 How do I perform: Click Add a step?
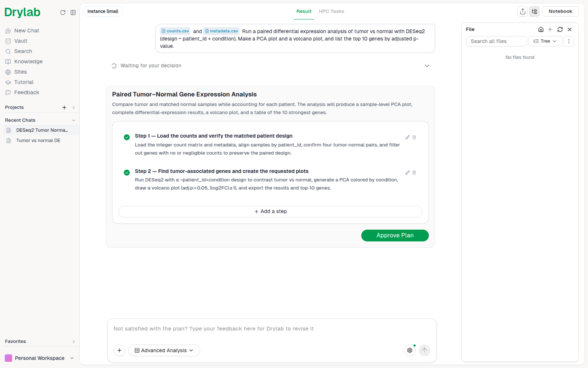270,212
